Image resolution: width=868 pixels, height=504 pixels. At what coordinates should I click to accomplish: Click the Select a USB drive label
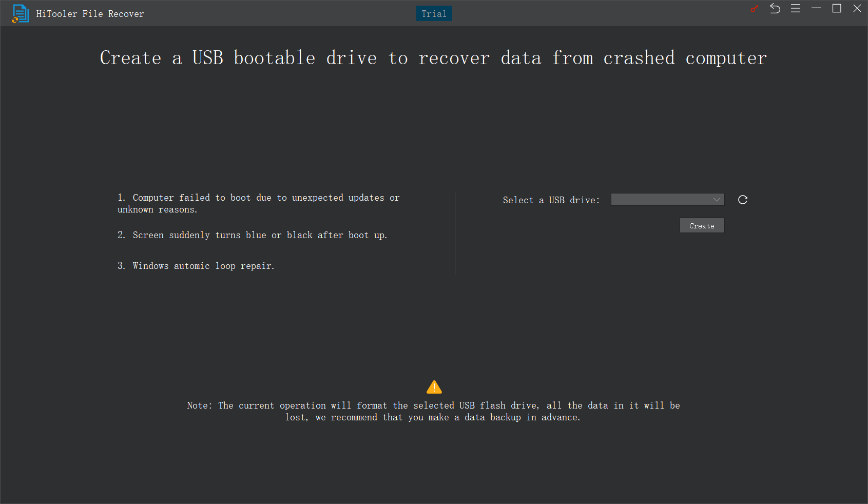coord(551,200)
